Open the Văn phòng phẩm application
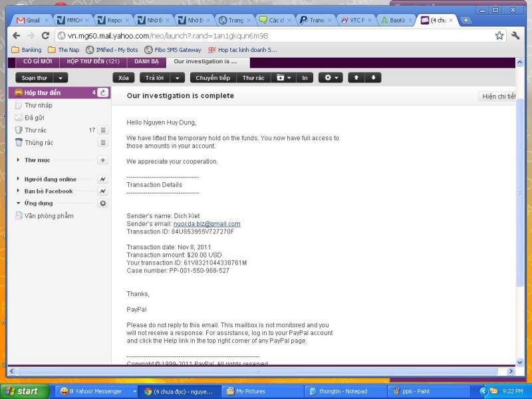The height and width of the screenshot is (399, 532). (49, 215)
